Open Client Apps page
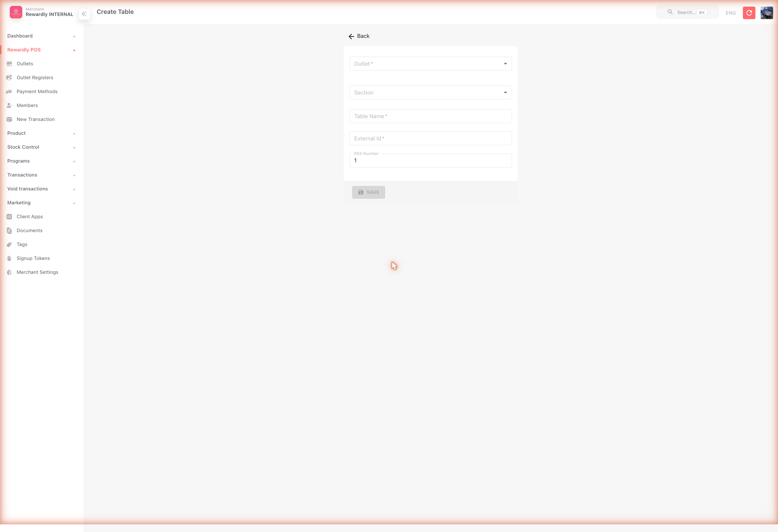Image resolution: width=778 pixels, height=532 pixels. (30, 216)
